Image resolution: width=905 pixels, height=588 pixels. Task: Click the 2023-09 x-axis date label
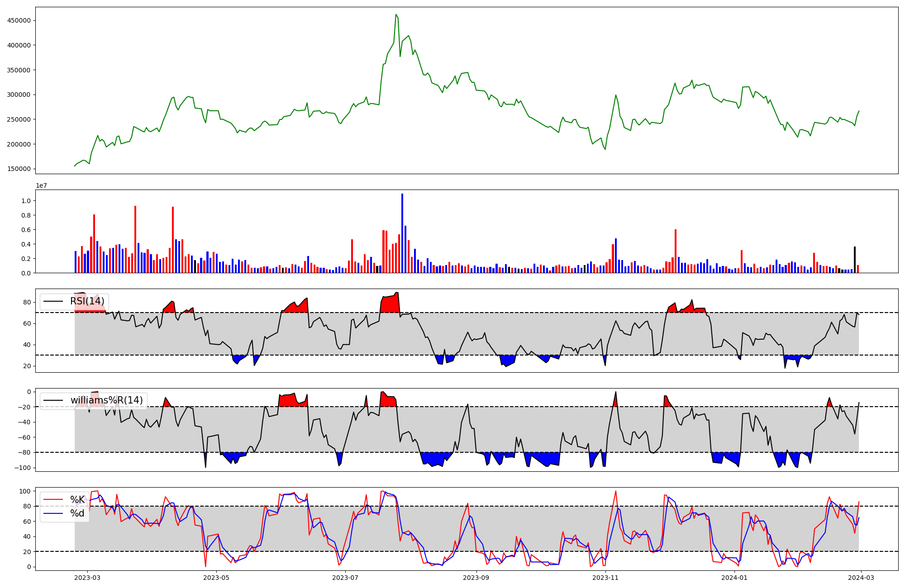point(476,578)
